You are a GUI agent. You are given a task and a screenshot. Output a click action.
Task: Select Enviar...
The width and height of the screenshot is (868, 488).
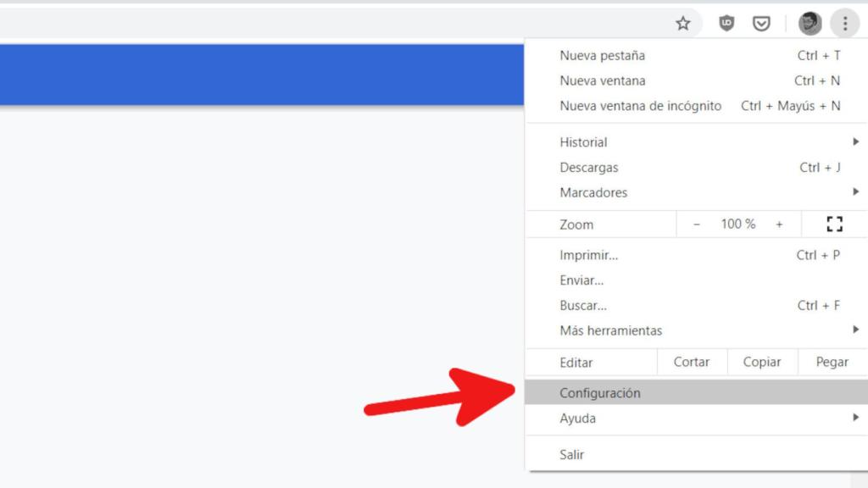click(x=697, y=280)
